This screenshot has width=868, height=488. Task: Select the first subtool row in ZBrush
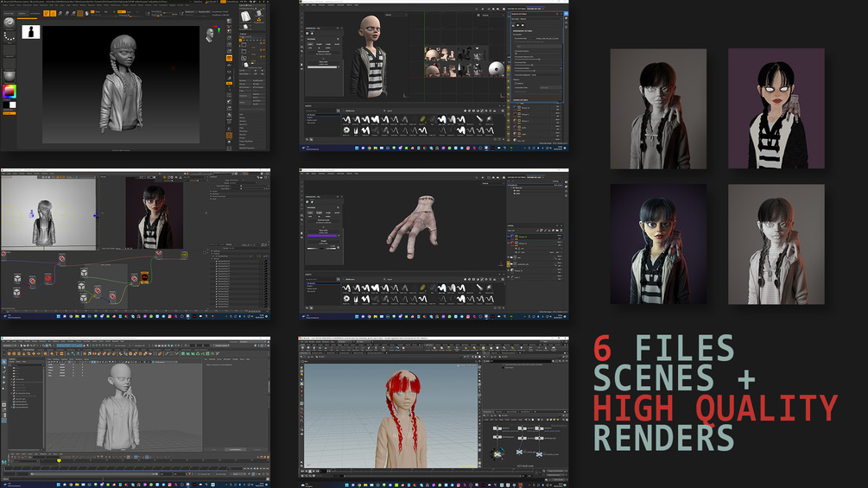point(252,44)
